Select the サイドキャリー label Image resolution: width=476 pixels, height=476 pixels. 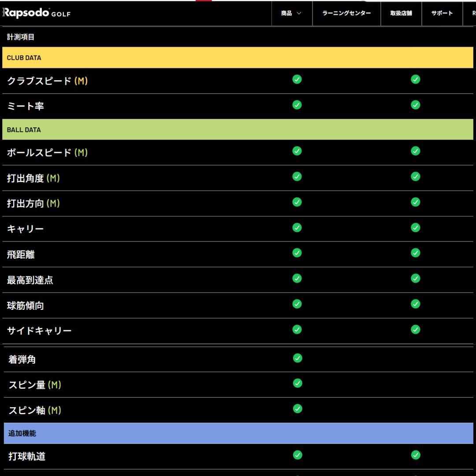40,331
